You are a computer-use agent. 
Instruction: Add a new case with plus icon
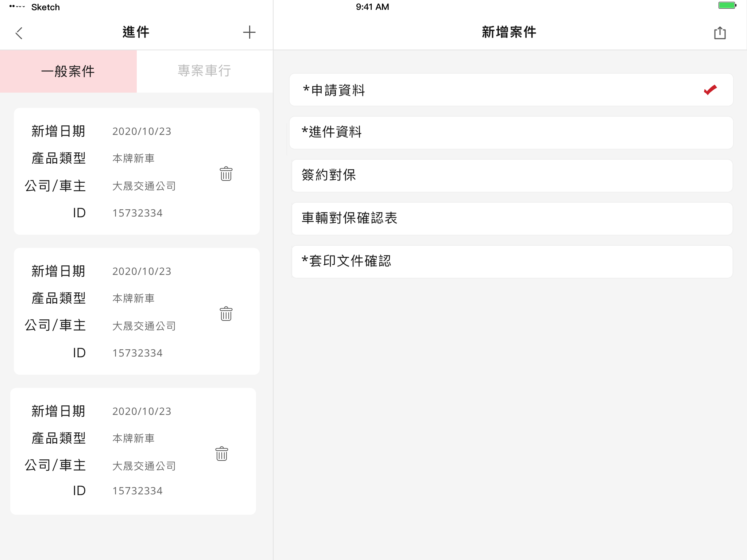pos(249,32)
